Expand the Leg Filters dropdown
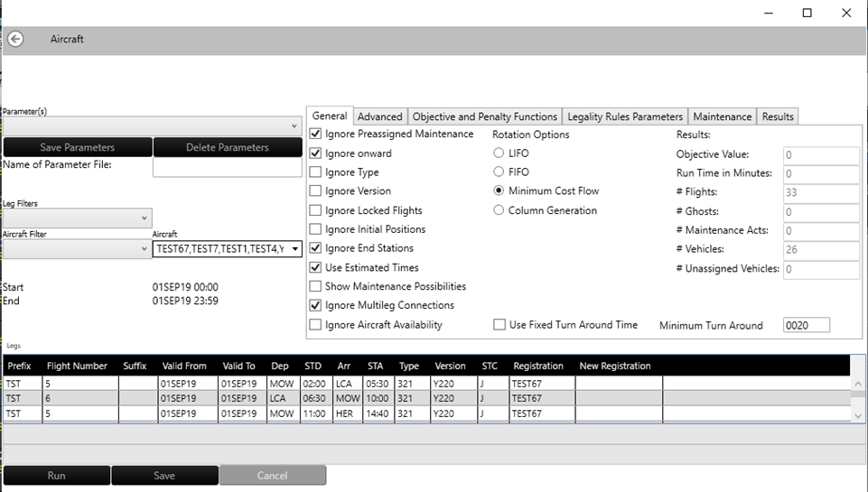This screenshot has height=492, width=868. coord(78,218)
